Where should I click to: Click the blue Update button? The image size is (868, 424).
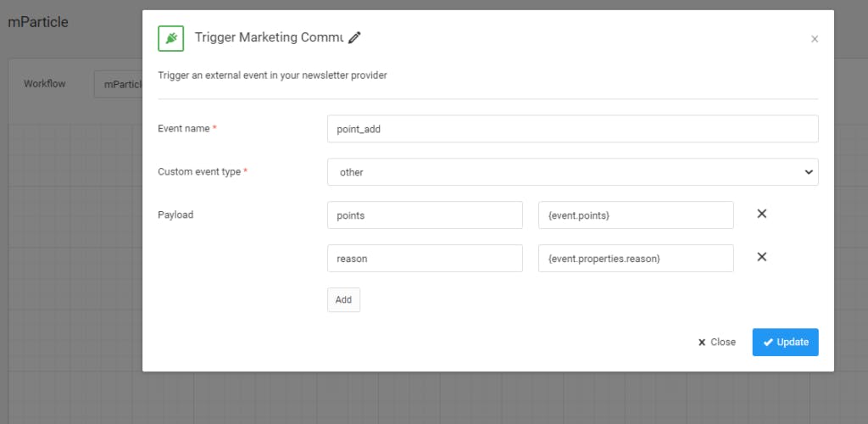point(785,342)
